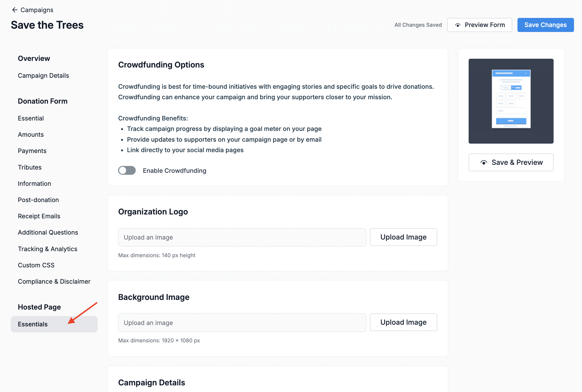Select Essentials under Hosted Page
582x392 pixels.
[33, 324]
